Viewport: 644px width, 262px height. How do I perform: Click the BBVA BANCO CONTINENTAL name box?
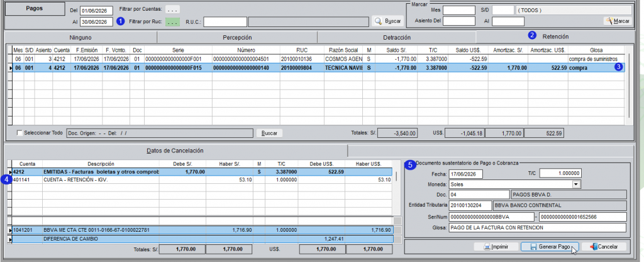[559, 205]
